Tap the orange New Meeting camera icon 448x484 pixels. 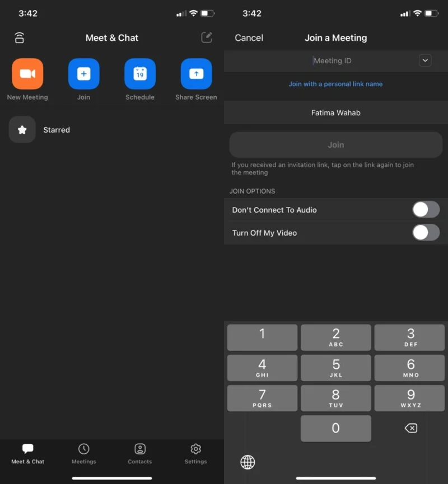(x=27, y=74)
